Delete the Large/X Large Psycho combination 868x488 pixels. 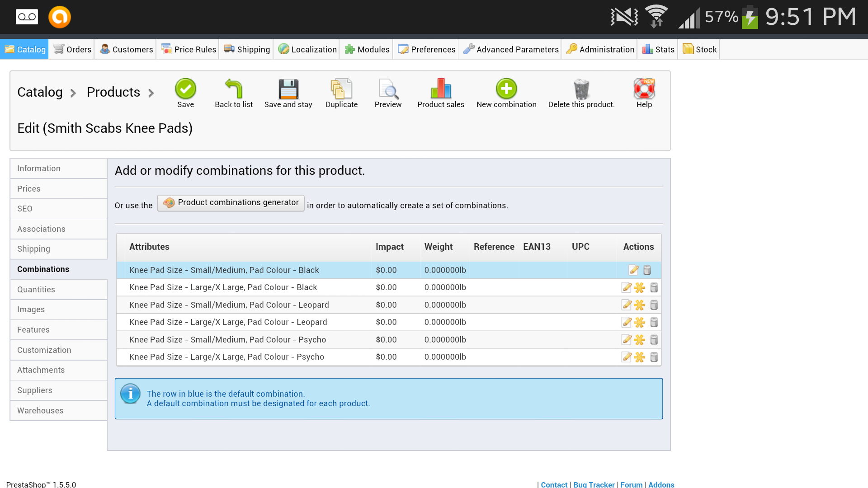pos(654,357)
